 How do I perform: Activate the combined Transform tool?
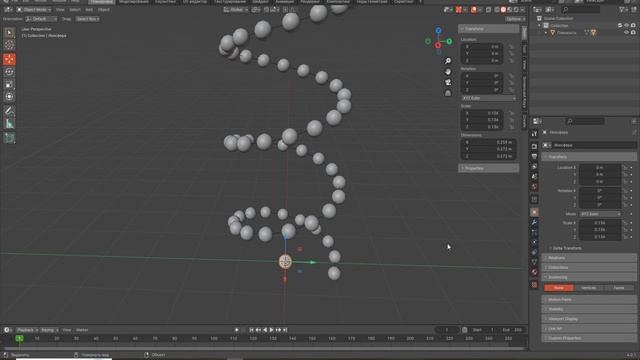point(9,97)
